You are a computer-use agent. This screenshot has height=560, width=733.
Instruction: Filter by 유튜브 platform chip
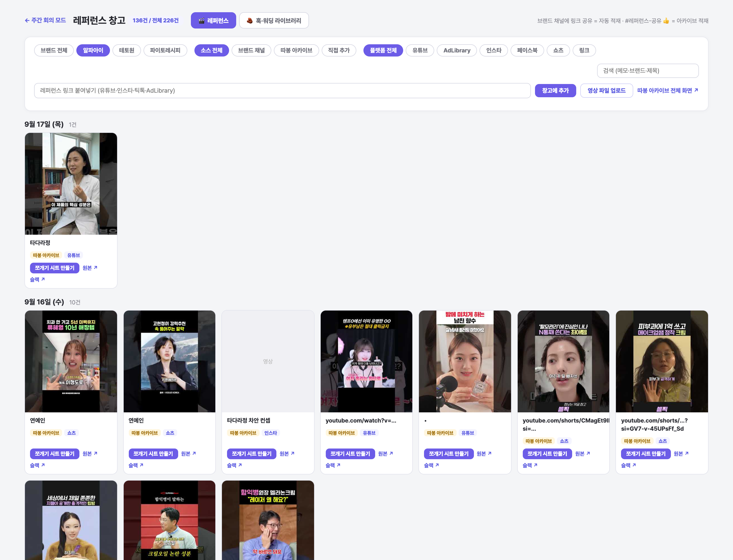(420, 50)
